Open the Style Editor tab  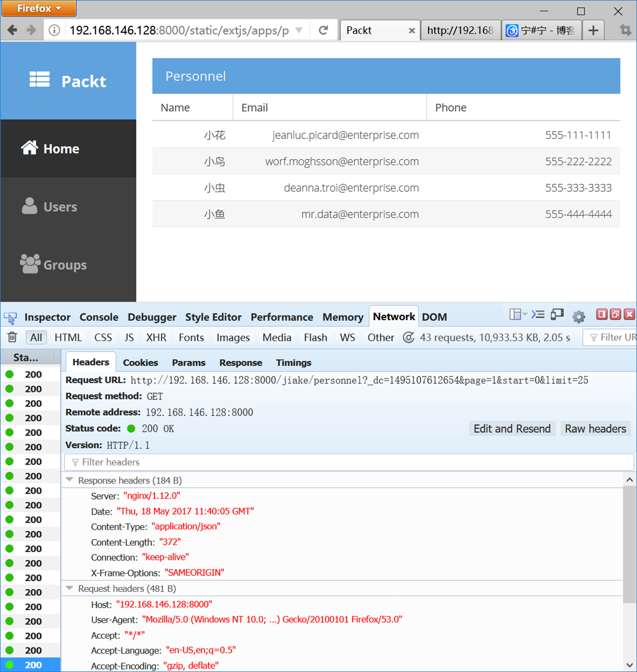coord(213,317)
